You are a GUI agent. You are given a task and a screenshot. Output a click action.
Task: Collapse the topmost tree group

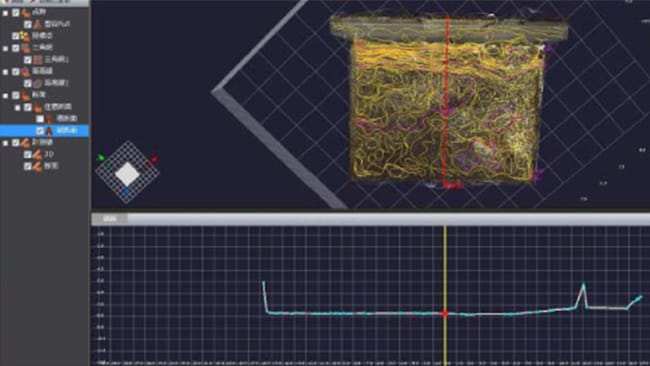[x=5, y=13]
